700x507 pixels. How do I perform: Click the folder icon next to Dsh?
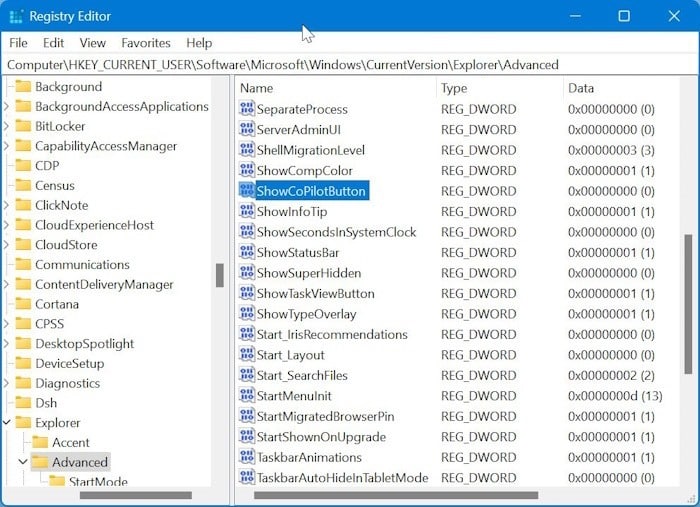23,403
